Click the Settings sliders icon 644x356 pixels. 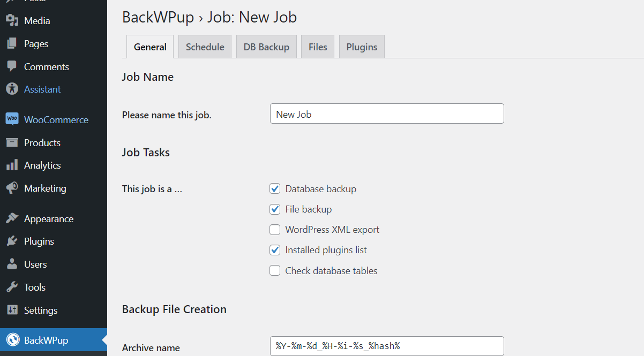tap(12, 310)
